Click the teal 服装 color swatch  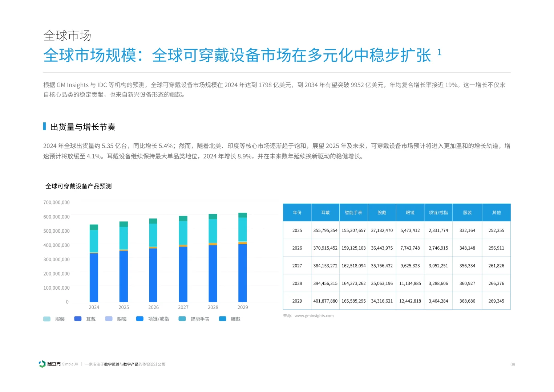coord(46,319)
